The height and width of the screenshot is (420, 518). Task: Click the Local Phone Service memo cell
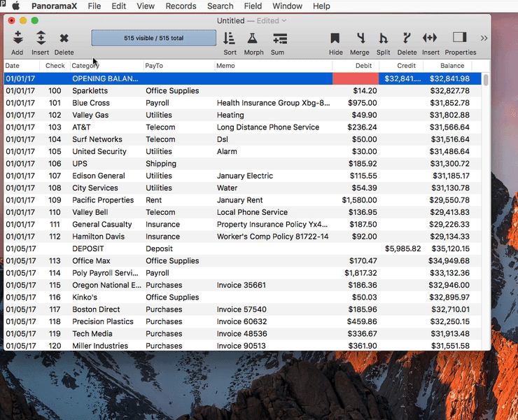(274, 212)
